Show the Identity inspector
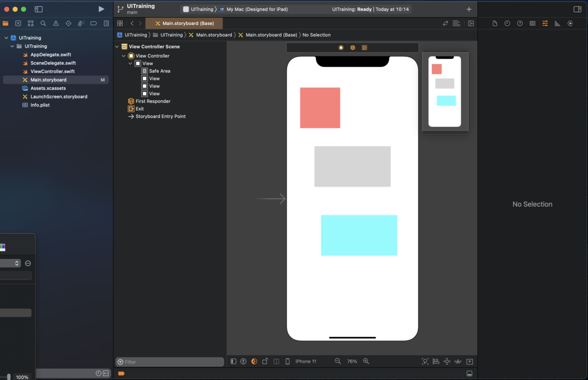The height and width of the screenshot is (380, 588). click(x=533, y=24)
